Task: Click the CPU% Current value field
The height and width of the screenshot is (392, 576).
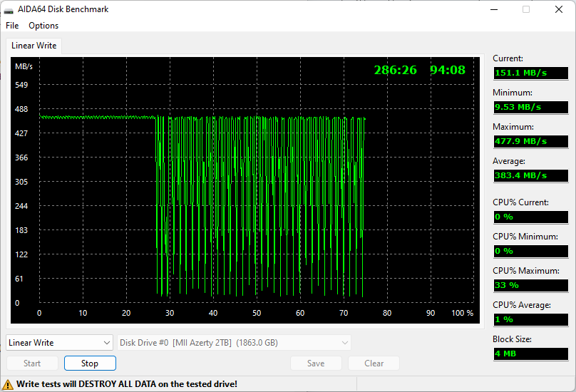Action: point(531,217)
